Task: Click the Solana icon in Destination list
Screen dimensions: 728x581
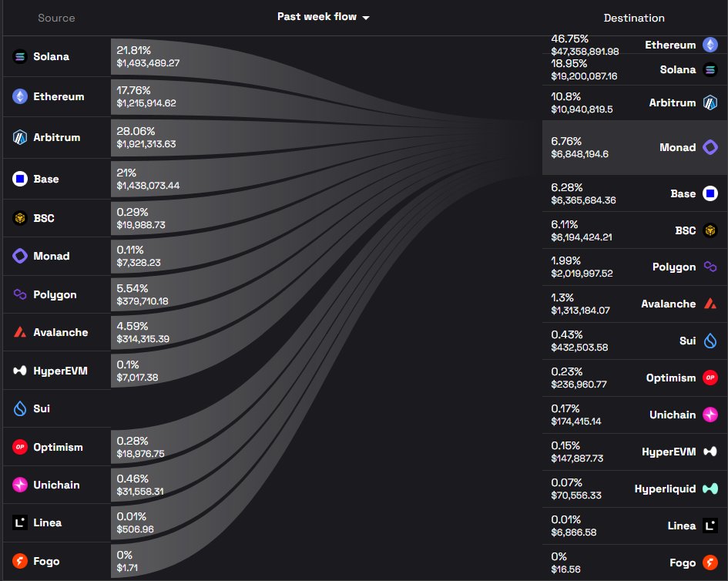Action: (710, 69)
